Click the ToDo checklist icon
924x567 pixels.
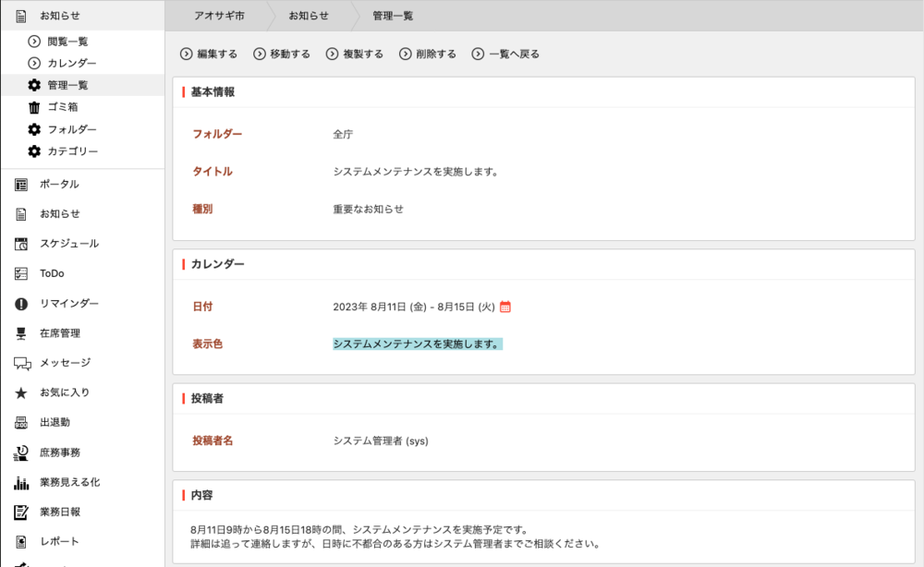tap(21, 273)
